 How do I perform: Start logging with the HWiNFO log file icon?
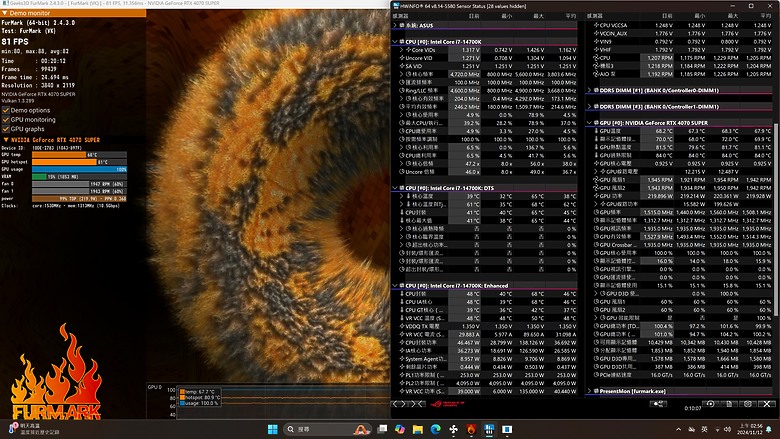click(x=729, y=404)
